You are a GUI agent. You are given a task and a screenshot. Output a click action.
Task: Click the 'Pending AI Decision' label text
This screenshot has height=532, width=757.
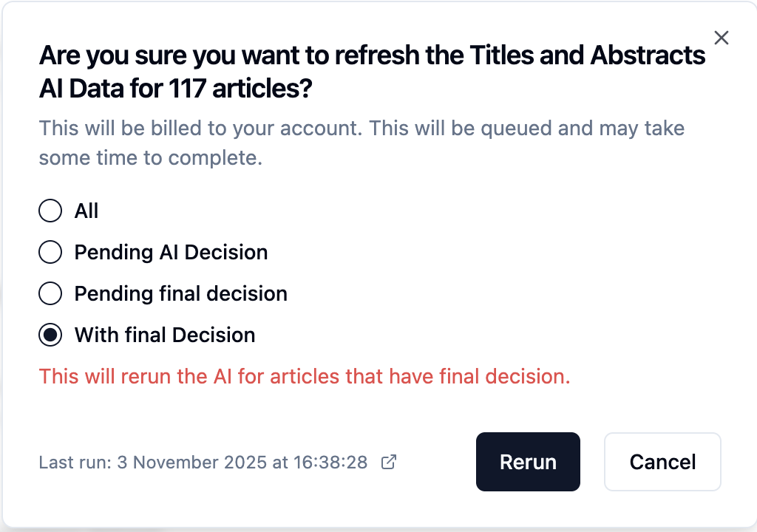(x=171, y=253)
